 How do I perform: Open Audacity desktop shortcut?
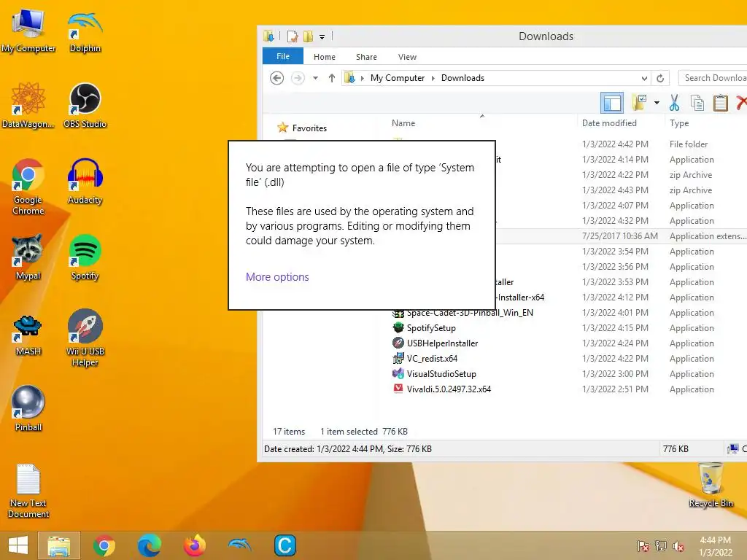(85, 182)
